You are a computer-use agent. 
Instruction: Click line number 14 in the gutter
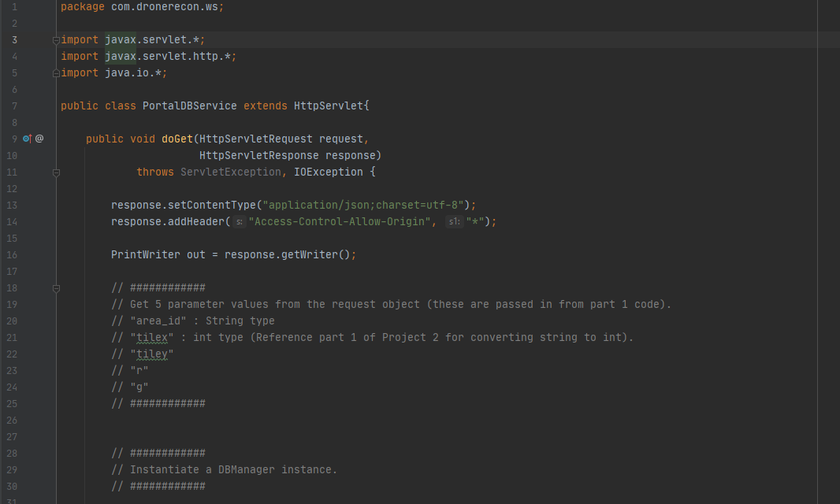[12, 222]
